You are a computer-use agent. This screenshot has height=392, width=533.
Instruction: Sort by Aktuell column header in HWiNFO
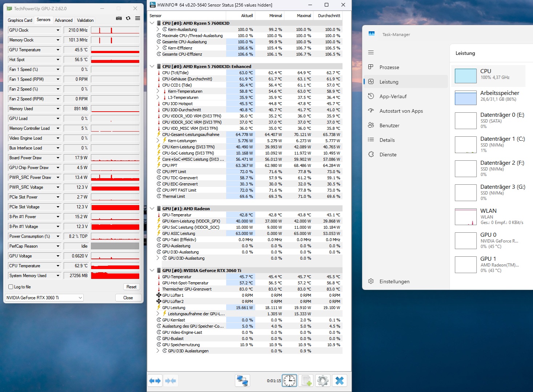coord(240,16)
